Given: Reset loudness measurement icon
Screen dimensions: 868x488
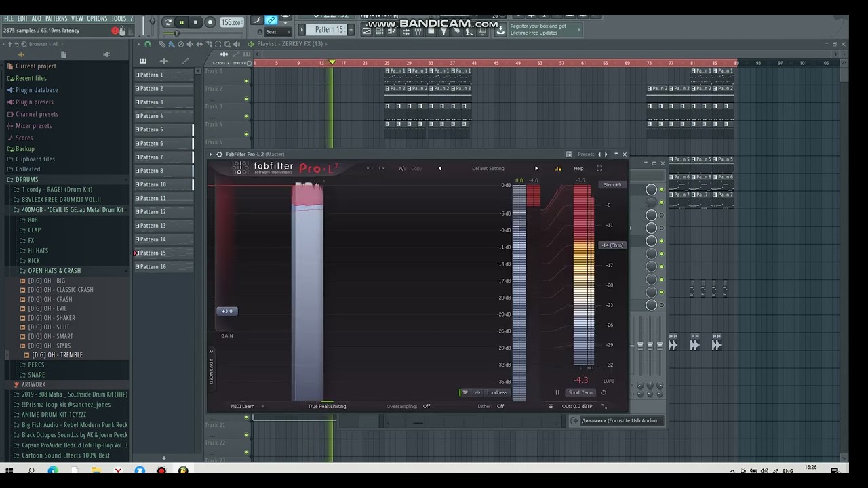Looking at the screenshot, I should [604, 392].
